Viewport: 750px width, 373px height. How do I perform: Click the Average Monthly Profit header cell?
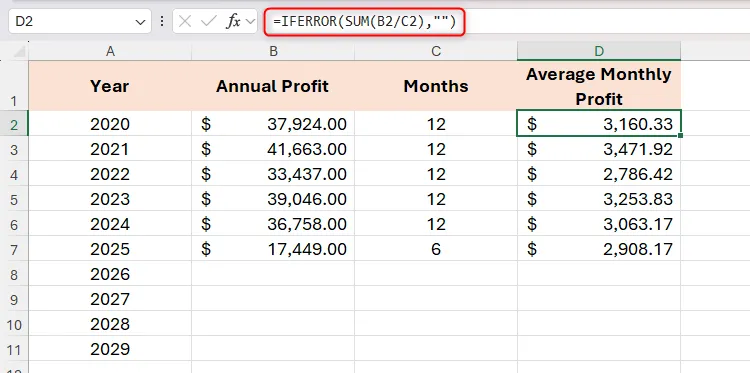[x=599, y=86]
